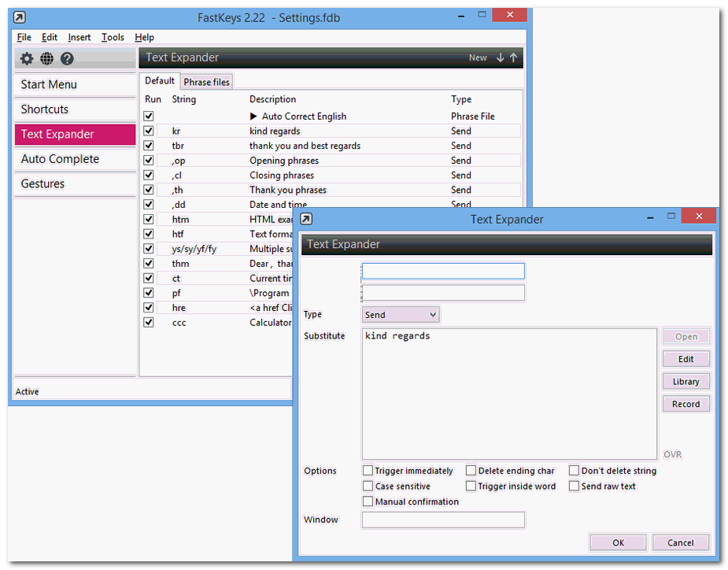Click the Text Expander dialog title icon

(306, 219)
